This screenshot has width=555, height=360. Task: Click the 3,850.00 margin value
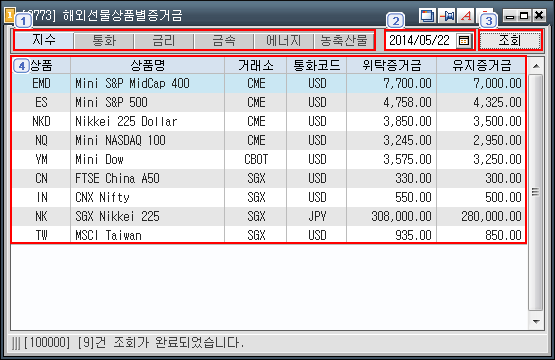coord(407,121)
